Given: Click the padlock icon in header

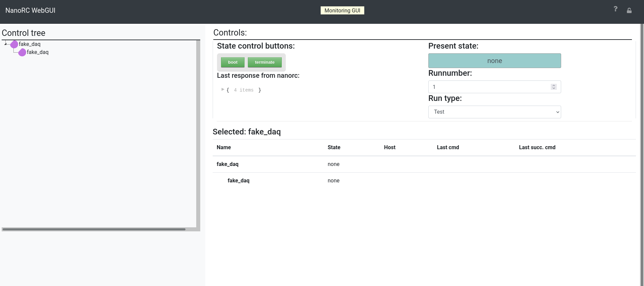Looking at the screenshot, I should point(629,10).
